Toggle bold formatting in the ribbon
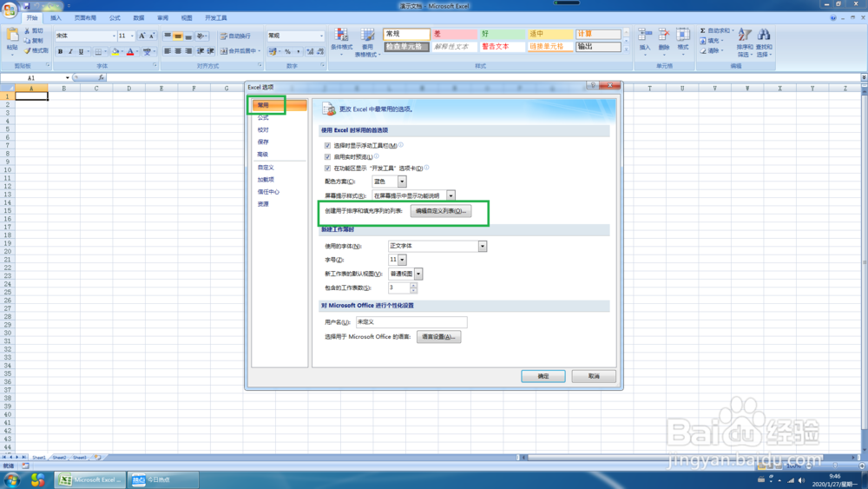 [61, 51]
